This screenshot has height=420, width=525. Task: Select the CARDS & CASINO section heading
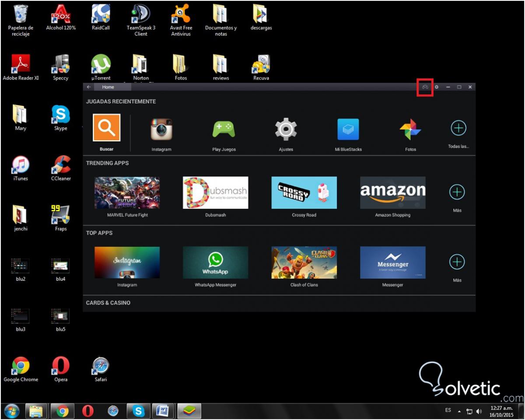[x=108, y=303]
